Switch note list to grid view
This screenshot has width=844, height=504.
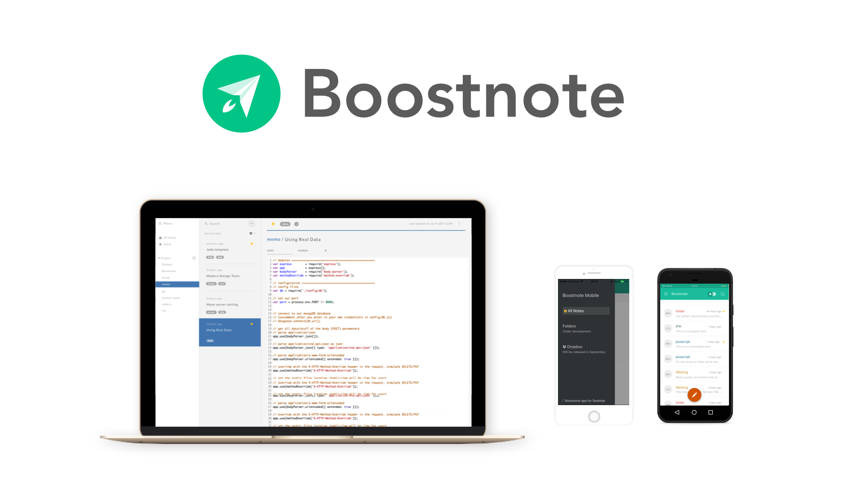(x=250, y=233)
